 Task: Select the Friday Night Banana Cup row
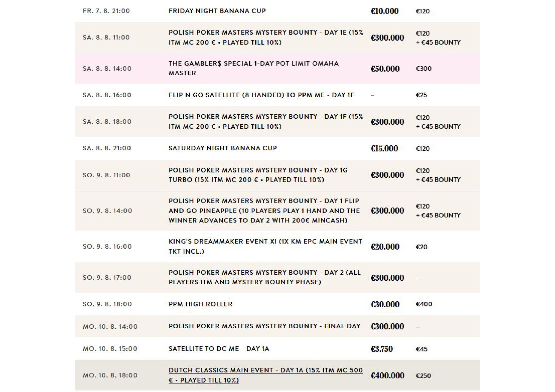tap(277, 11)
